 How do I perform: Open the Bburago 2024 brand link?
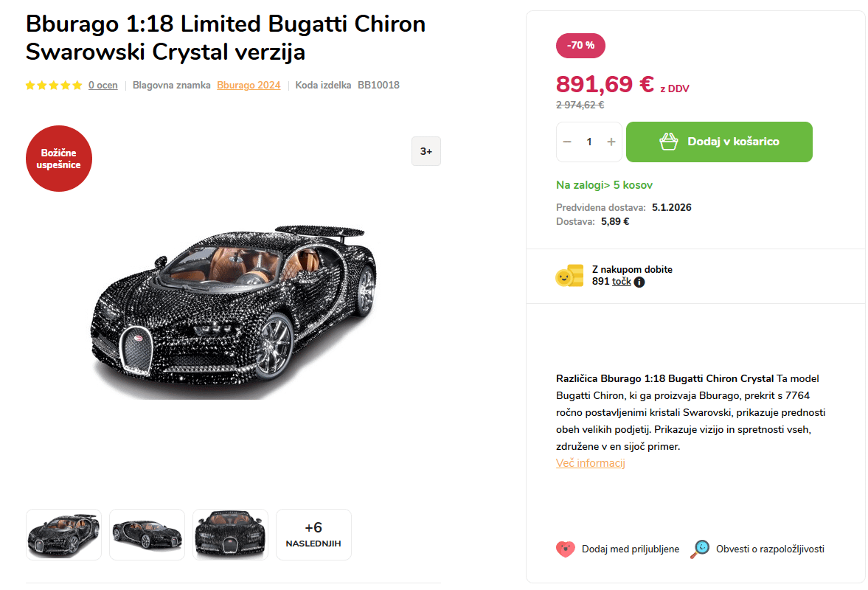coord(249,86)
